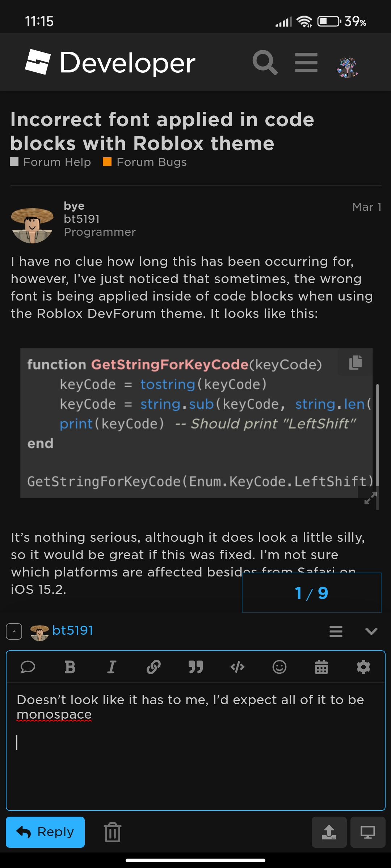Toggle bold formatting in composer
Screen dimensions: 391x868
[70, 667]
